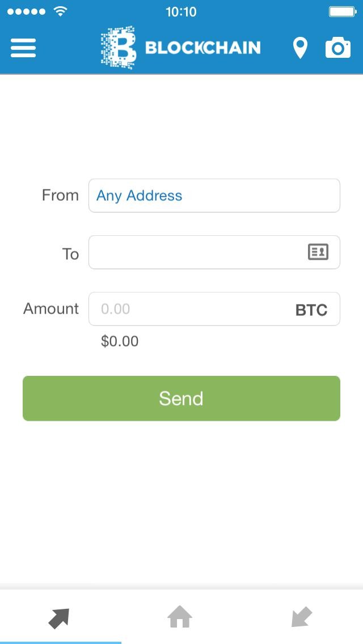Viewport: 363px width, 644px height.
Task: Tap the $0.00 fiat value
Action: 120,341
